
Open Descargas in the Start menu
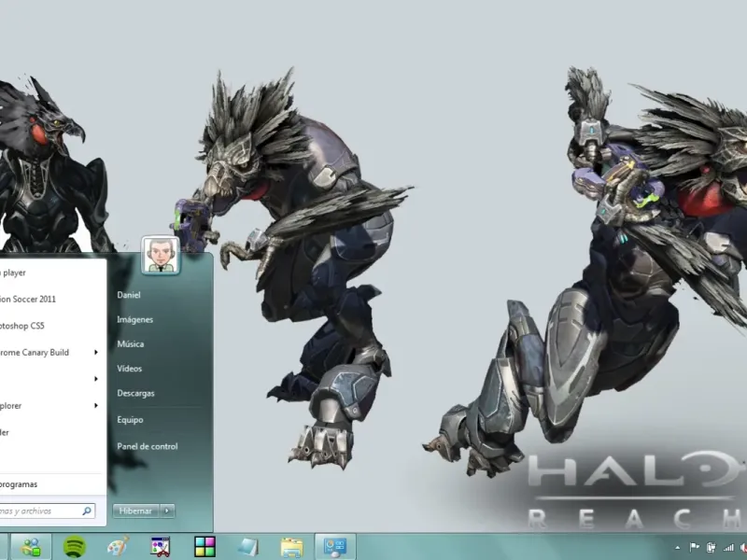[x=135, y=393]
